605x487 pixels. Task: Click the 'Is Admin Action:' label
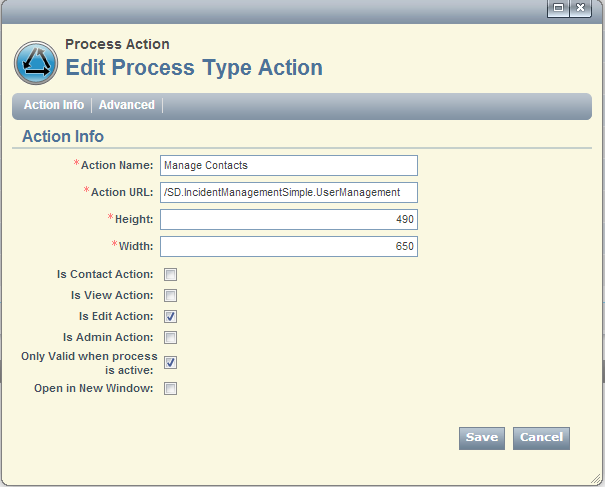point(108,337)
